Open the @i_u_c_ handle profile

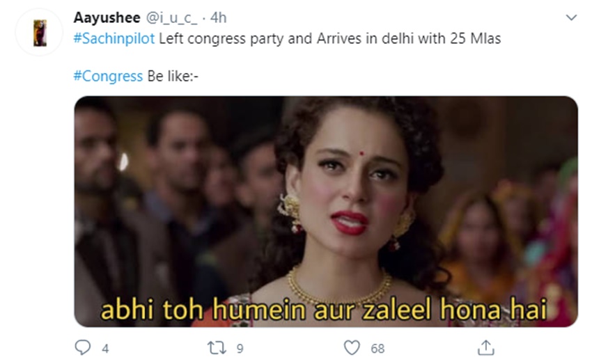coord(171,17)
